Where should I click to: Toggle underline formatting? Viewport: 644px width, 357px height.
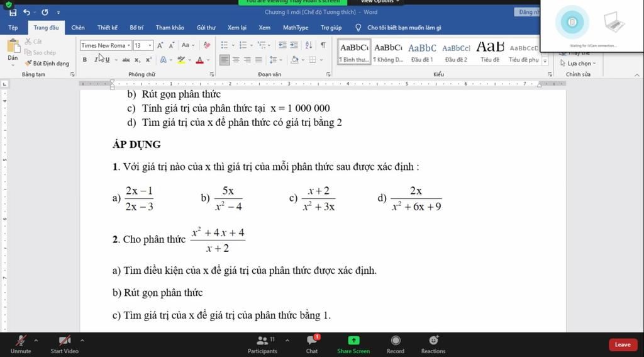click(x=107, y=60)
